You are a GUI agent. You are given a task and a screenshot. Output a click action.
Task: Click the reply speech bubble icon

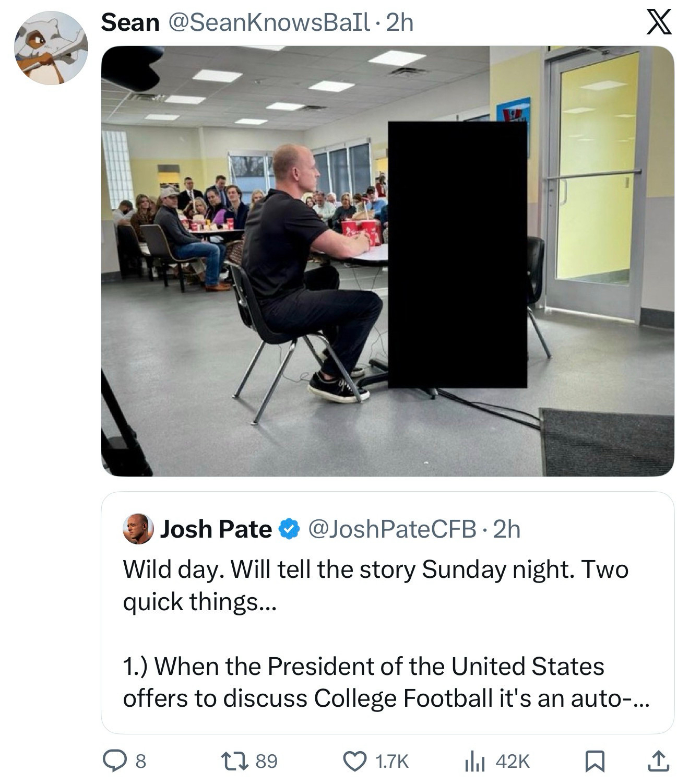pos(113,761)
